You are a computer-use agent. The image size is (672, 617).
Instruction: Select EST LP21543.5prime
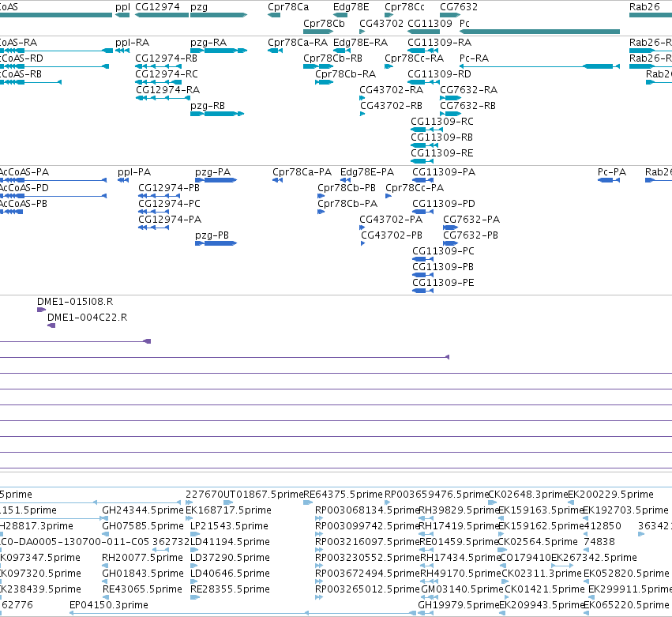(x=229, y=526)
